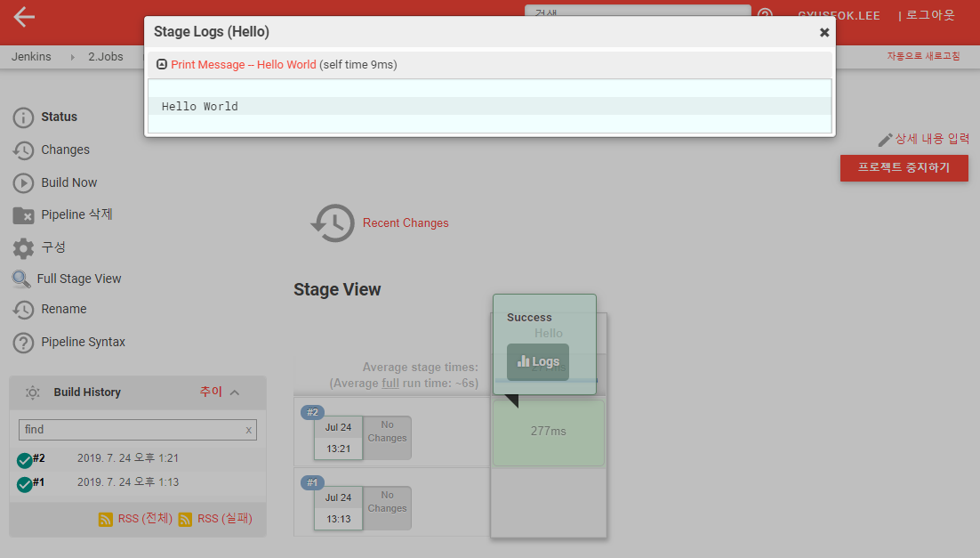Select the 2.Jobs breadcrumb item
The width and height of the screenshot is (980, 558).
[x=105, y=56]
